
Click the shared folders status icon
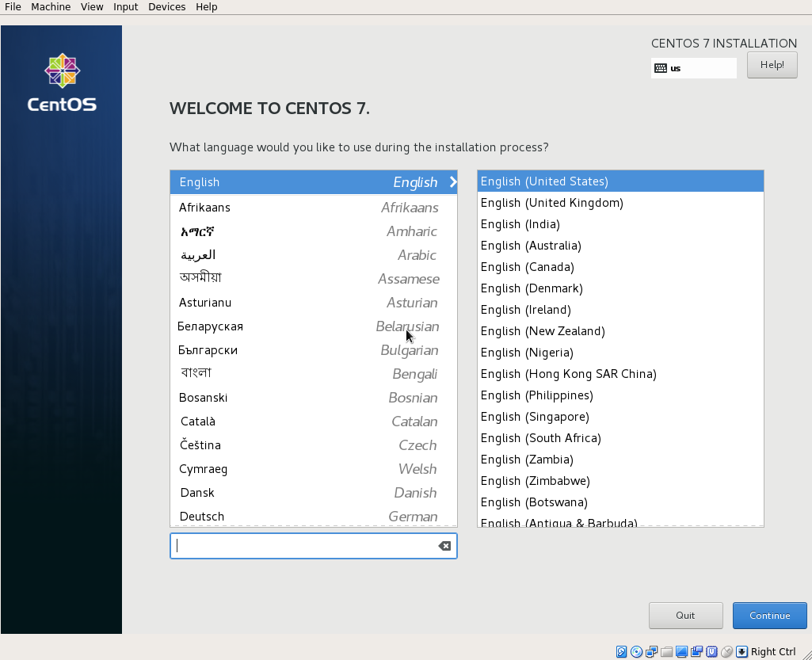coord(666,651)
